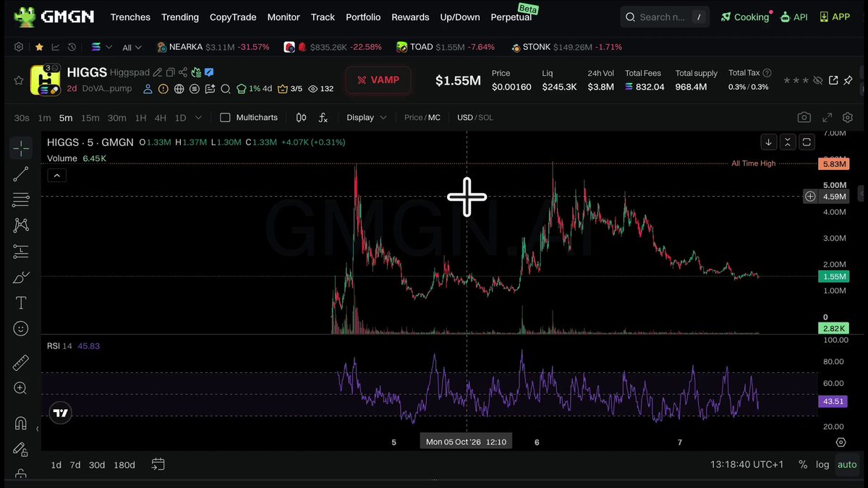The height and width of the screenshot is (488, 868).
Task: Open the fx indicators menu
Action: pyautogui.click(x=323, y=117)
